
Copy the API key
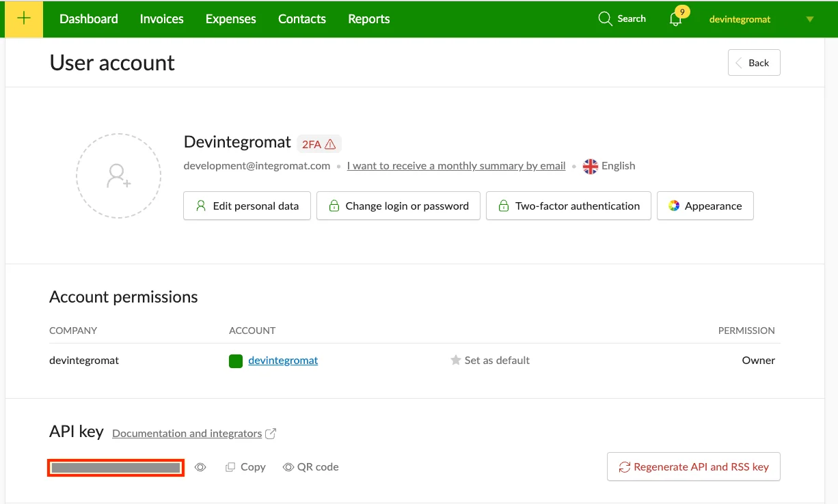(245, 467)
